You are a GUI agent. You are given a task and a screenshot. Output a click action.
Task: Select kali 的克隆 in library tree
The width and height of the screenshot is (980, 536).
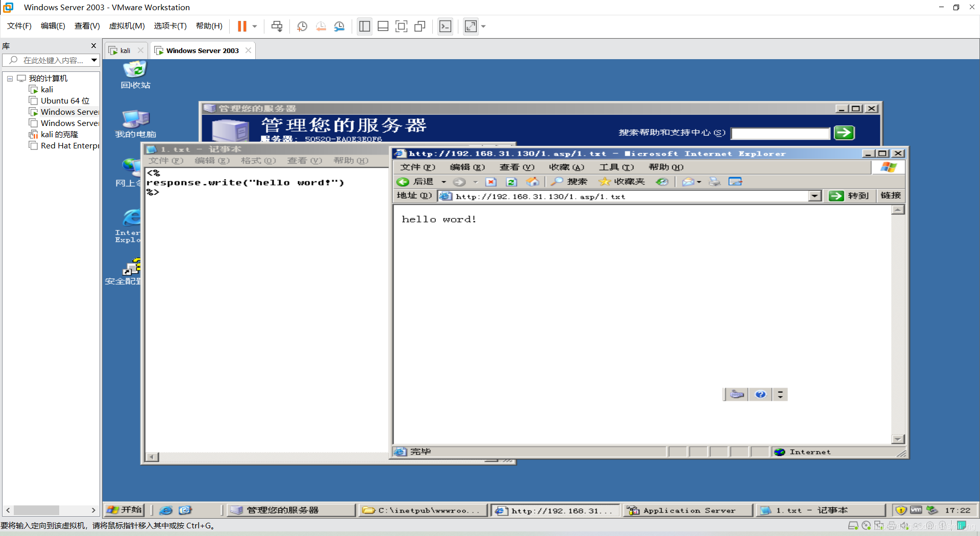(59, 134)
